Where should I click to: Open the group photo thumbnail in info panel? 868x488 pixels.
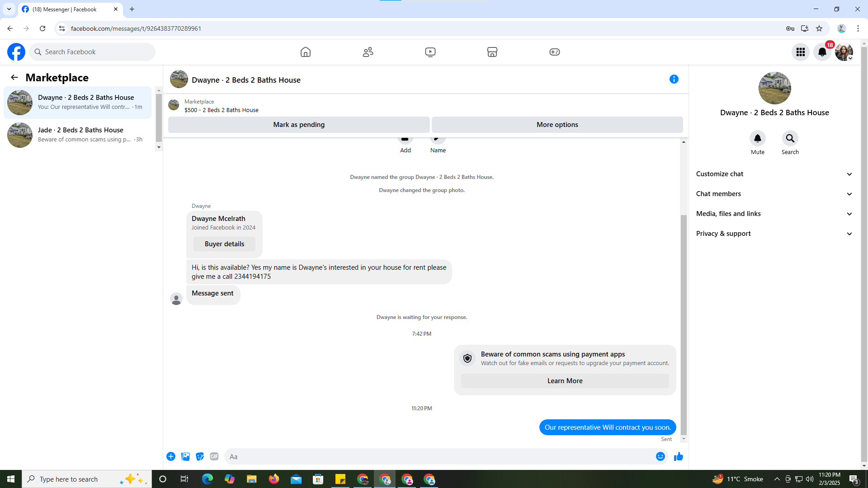774,88
